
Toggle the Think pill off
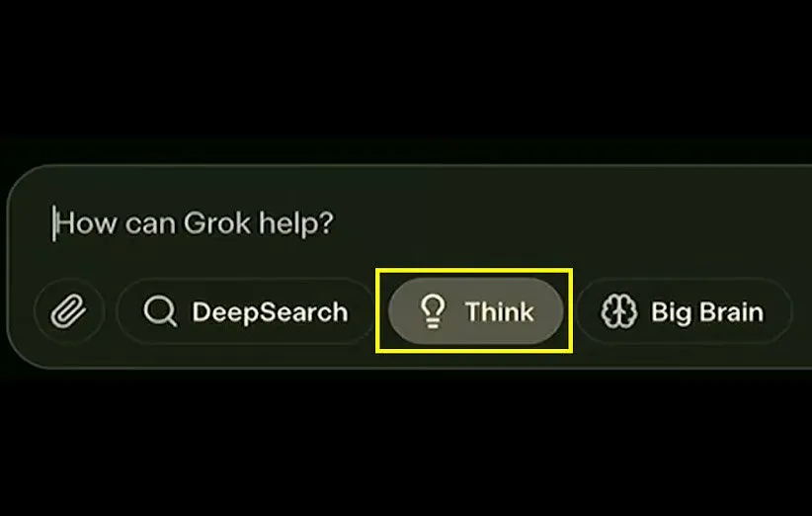pyautogui.click(x=475, y=311)
